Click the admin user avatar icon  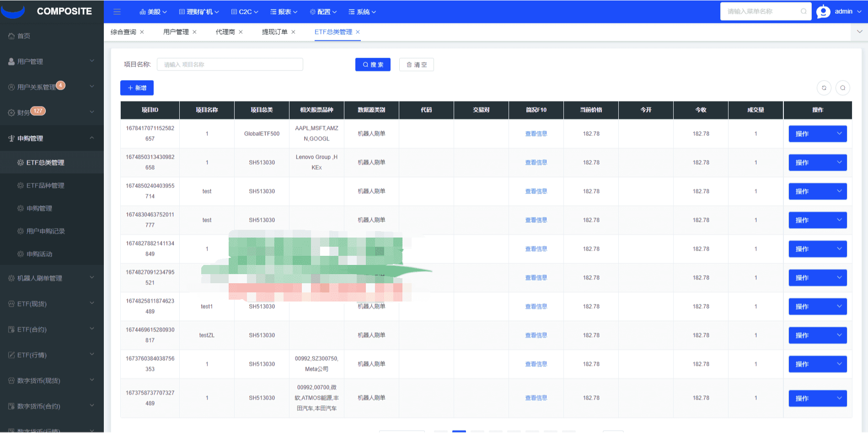[x=823, y=12]
